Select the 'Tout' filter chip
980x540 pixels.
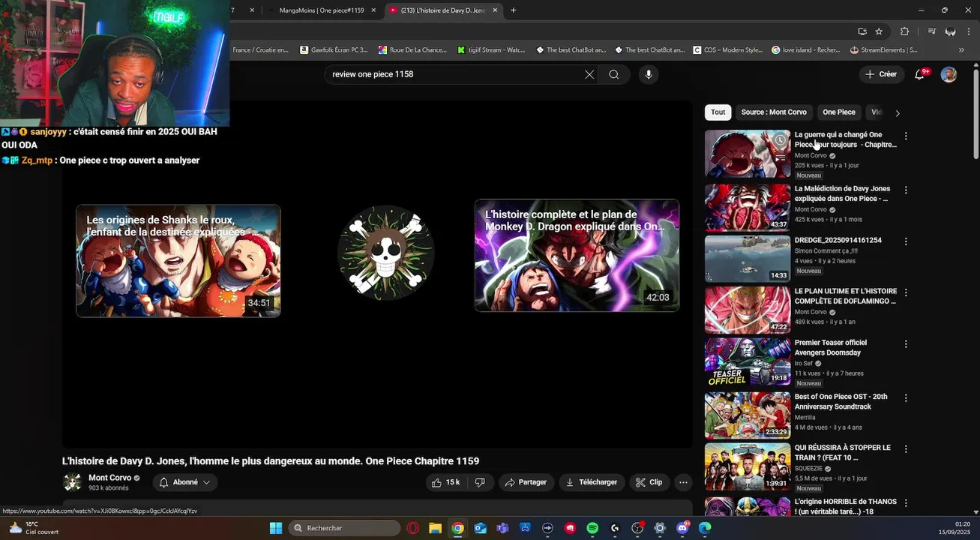point(718,112)
